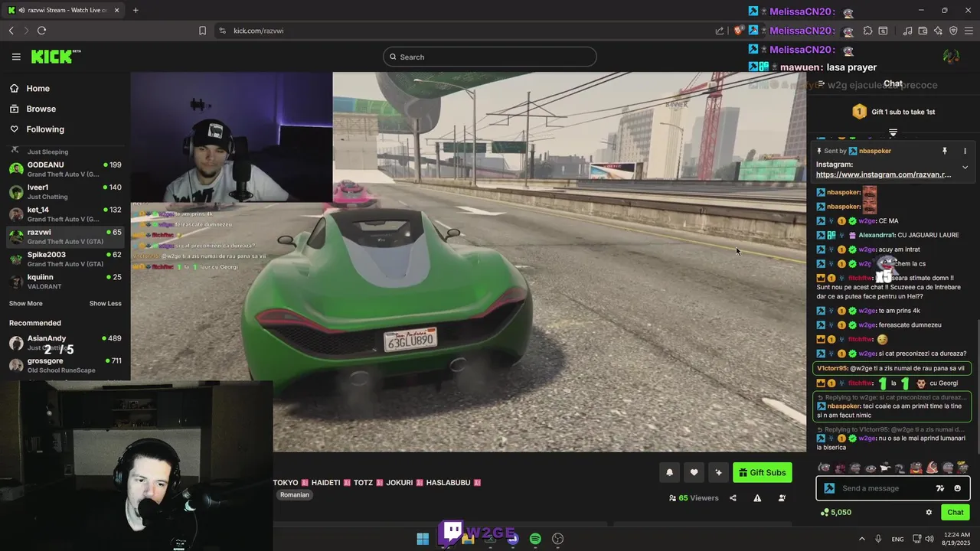Click the green Gift Subs button

click(763, 472)
